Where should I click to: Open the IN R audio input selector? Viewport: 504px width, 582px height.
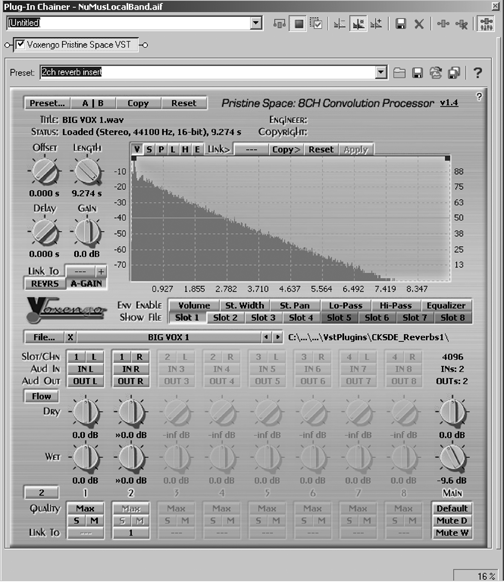click(x=131, y=369)
